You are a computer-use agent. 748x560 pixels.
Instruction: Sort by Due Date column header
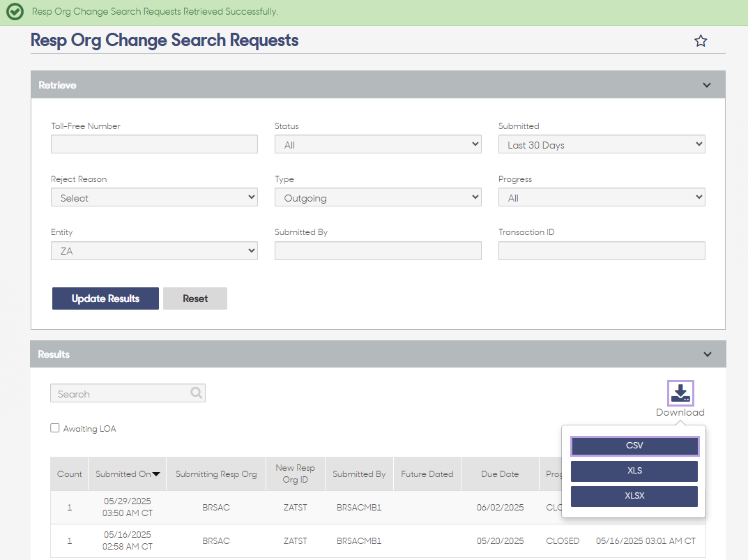(500, 474)
